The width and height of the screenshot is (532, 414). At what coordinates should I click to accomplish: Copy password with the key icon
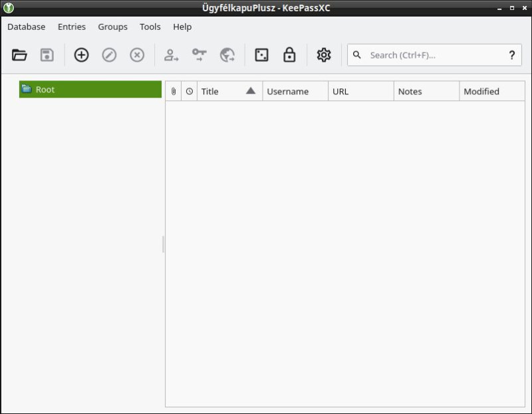[x=199, y=55]
